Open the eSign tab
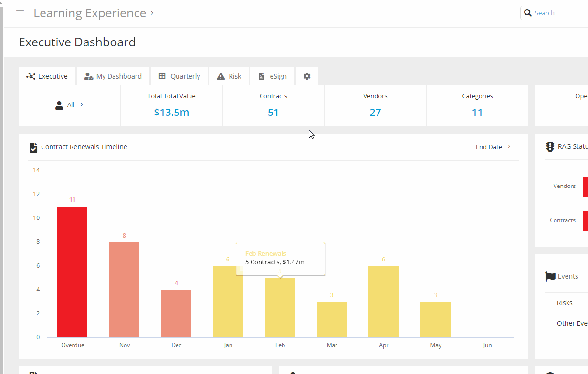Screen dimensions: 588x374 (x=272, y=76)
